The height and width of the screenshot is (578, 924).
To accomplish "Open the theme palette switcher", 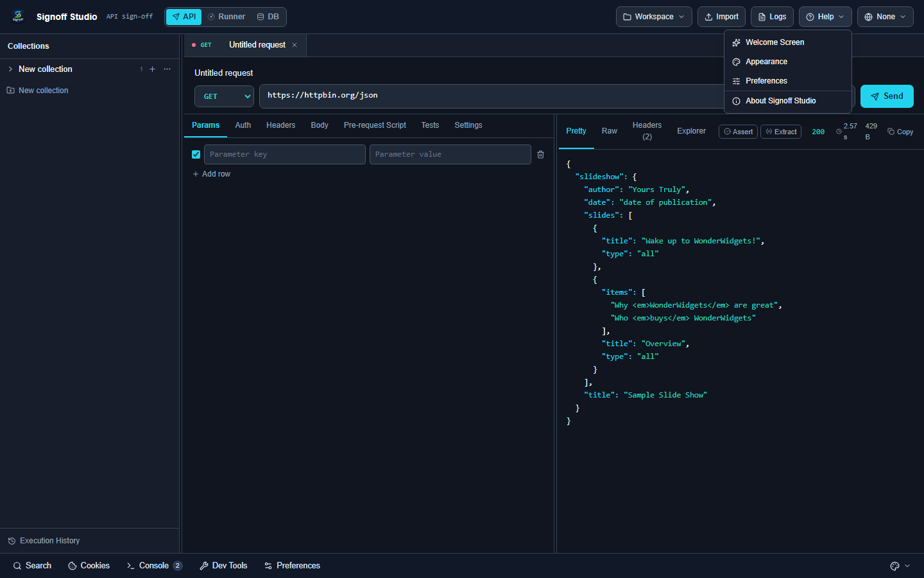I will [x=900, y=566].
